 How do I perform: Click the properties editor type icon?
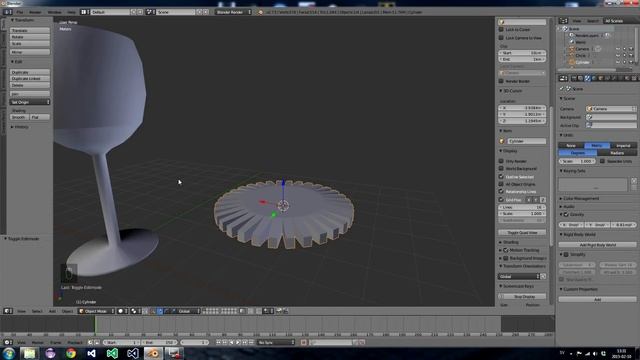click(564, 78)
